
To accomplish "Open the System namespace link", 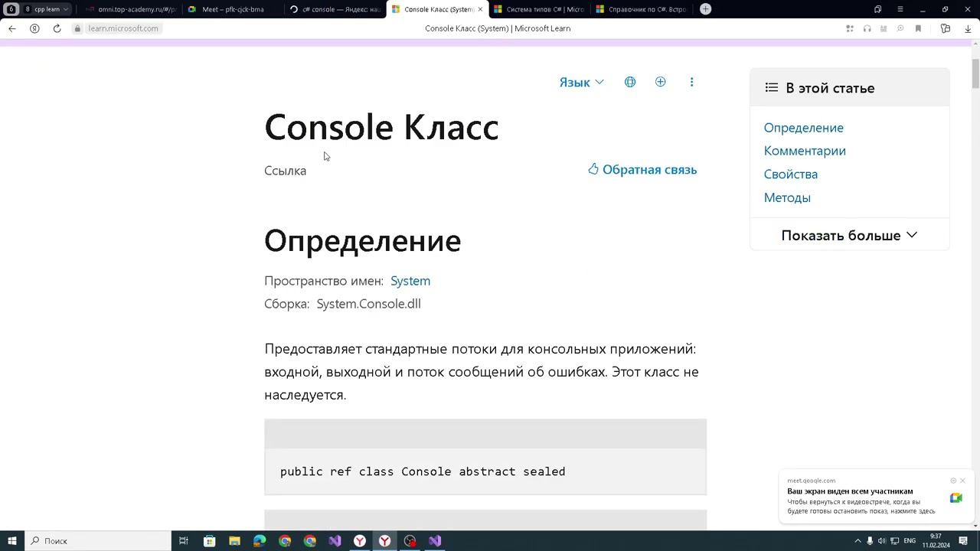I will point(410,281).
